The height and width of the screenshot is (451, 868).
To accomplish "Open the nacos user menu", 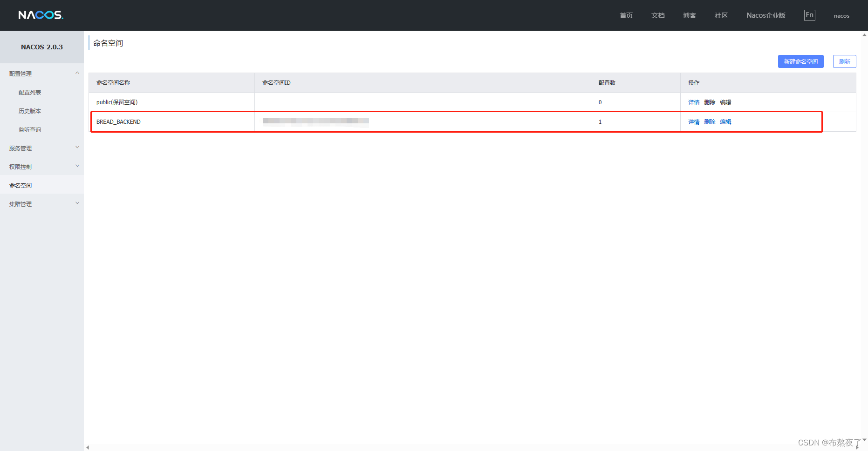I will point(841,16).
